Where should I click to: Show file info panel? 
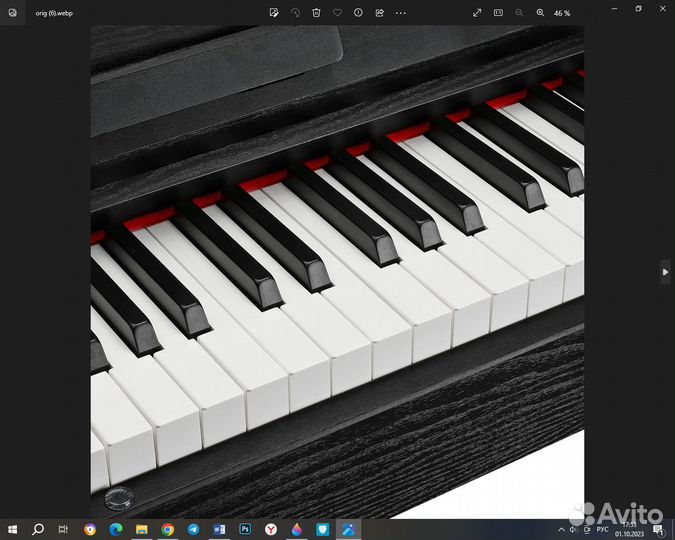tap(358, 13)
